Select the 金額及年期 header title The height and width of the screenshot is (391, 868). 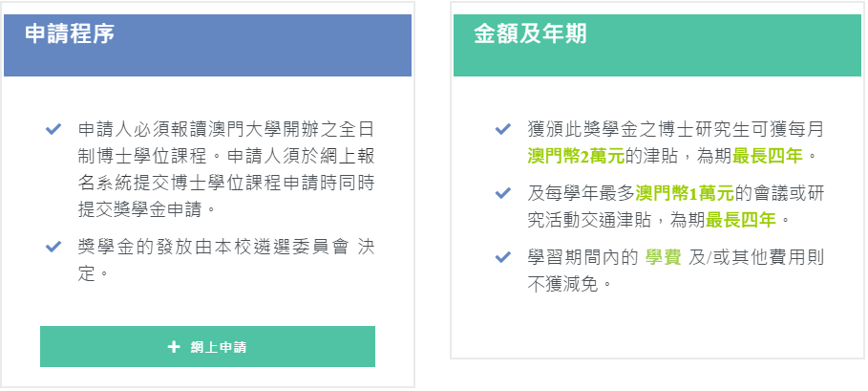[x=530, y=34]
